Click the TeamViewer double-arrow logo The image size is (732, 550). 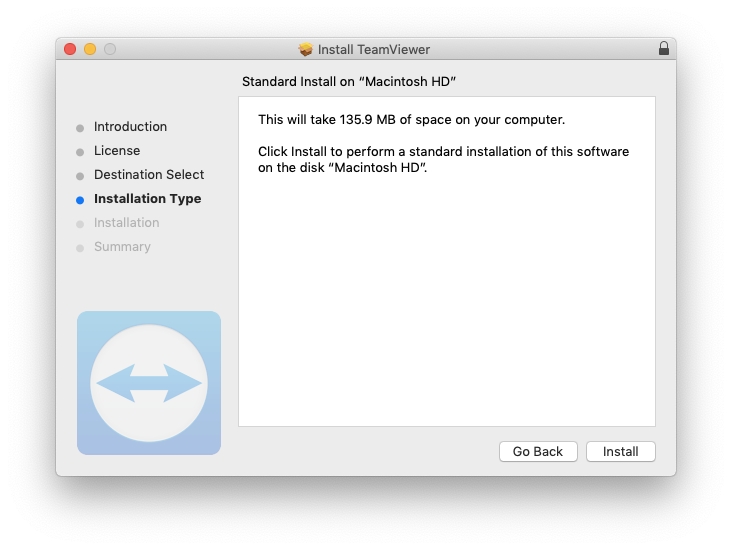pyautogui.click(x=148, y=383)
